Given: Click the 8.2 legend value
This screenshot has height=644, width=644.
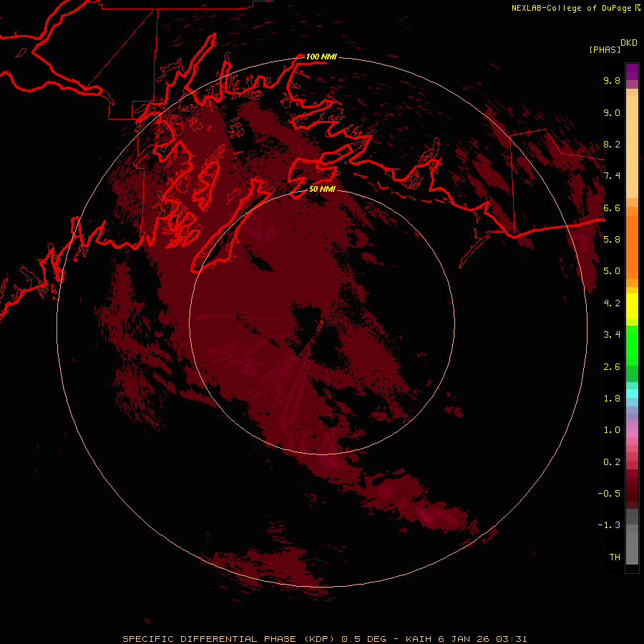Looking at the screenshot, I should click(612, 144).
